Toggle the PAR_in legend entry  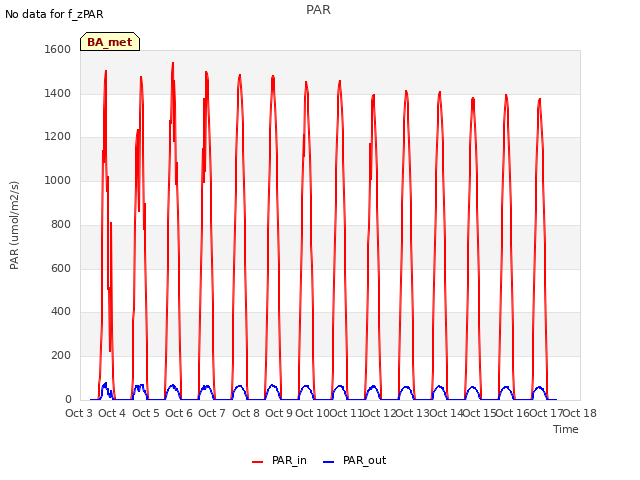pyautogui.click(x=279, y=460)
